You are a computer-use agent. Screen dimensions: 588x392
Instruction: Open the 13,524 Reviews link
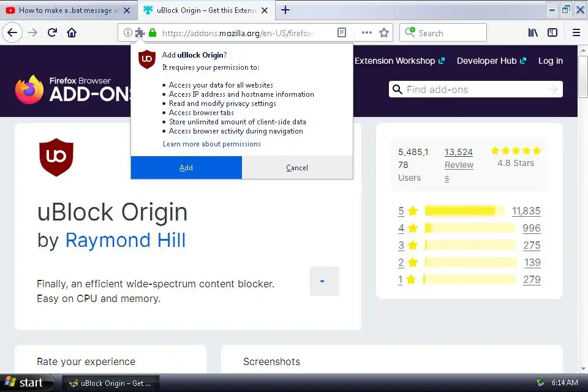click(x=459, y=165)
